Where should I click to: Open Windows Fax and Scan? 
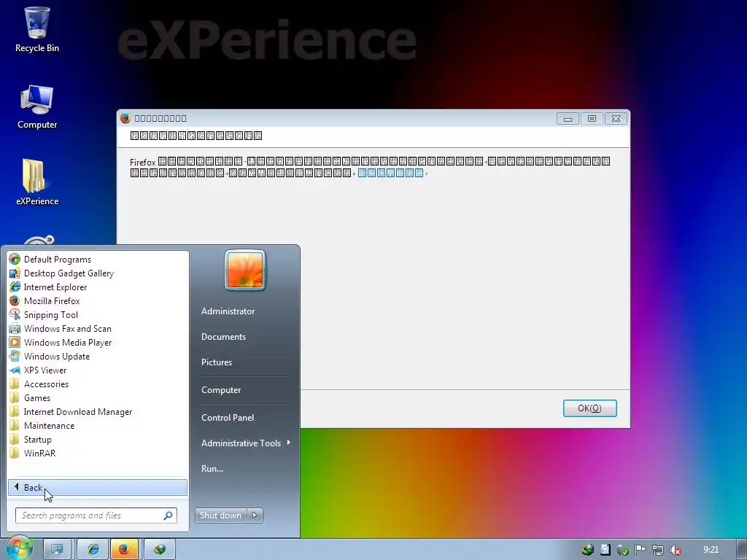67,329
